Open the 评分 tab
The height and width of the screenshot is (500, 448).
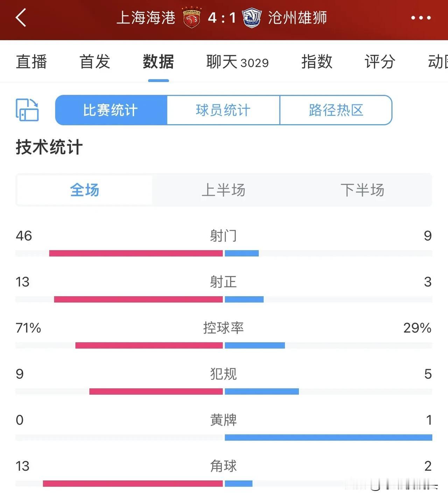click(380, 62)
